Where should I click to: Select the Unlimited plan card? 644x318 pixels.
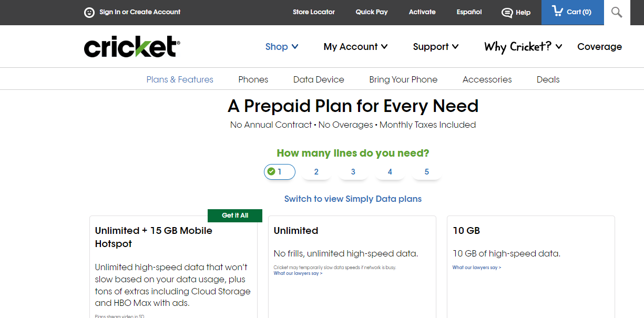point(352,266)
